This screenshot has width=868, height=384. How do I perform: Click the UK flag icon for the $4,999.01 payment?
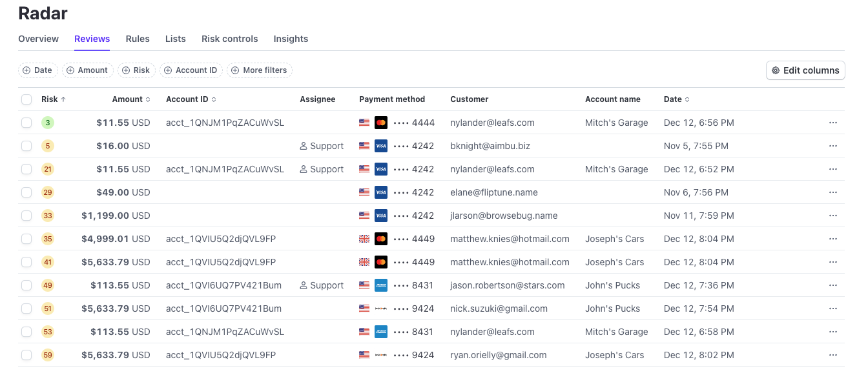364,239
